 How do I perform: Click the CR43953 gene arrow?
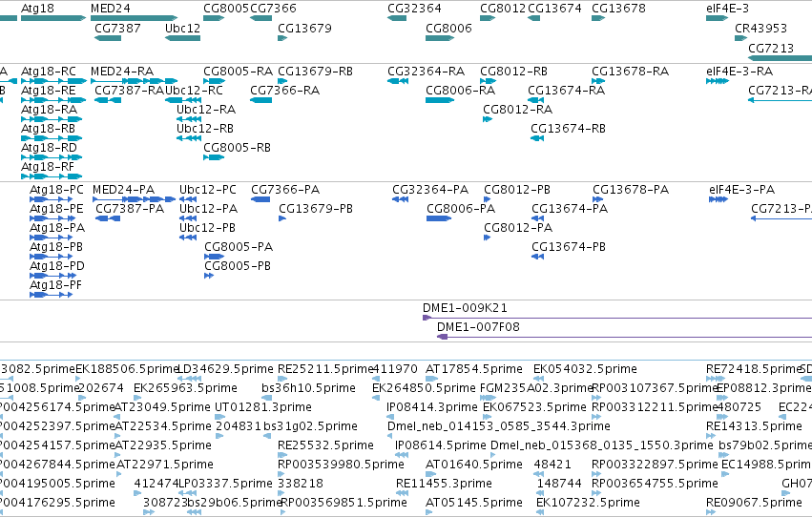741,38
